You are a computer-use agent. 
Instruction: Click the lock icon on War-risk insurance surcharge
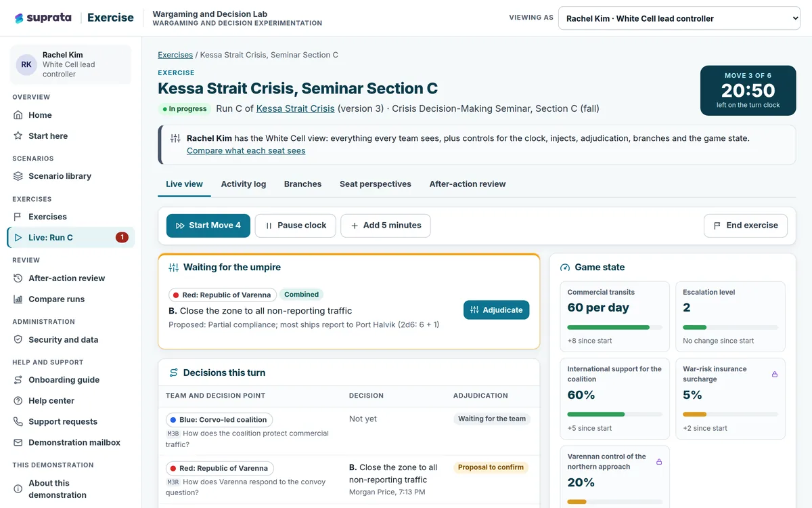click(775, 375)
